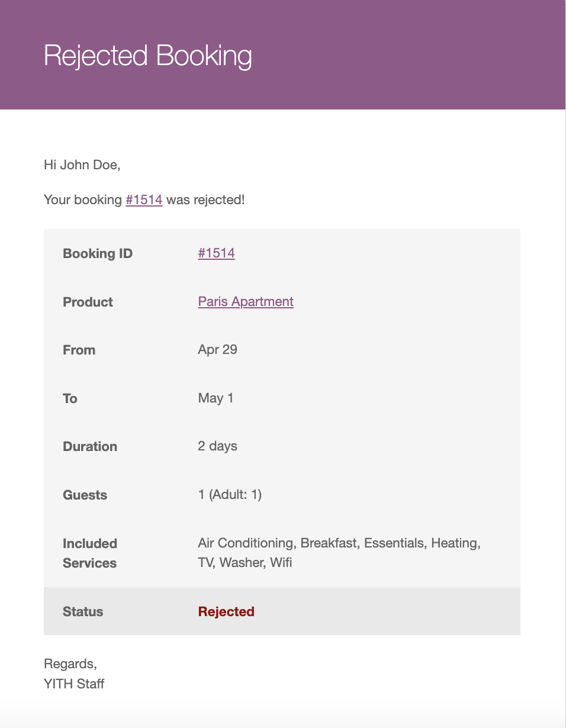This screenshot has height=728, width=566.
Task: Click the "To" row label
Action: [x=70, y=399]
